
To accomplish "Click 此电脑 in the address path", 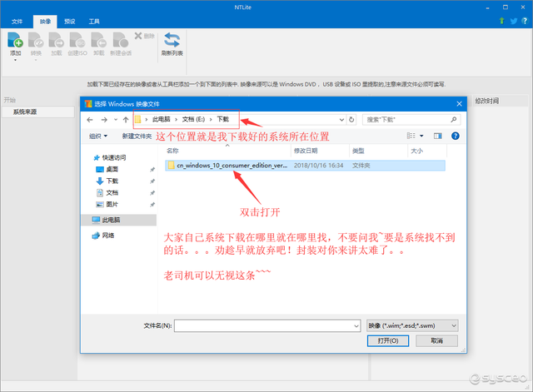I will (x=161, y=119).
